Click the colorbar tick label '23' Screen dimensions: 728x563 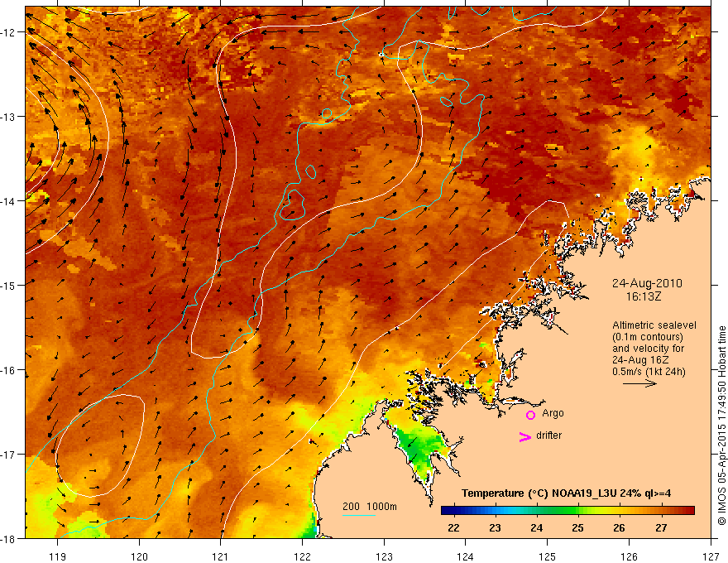495,527
